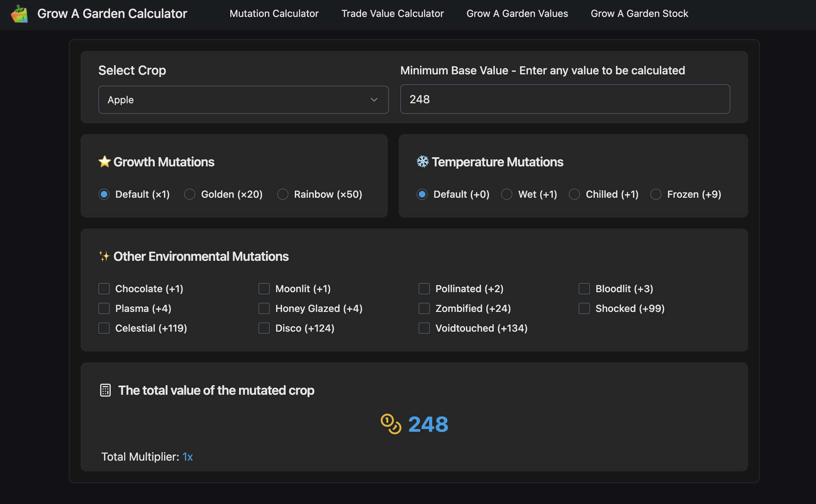The height and width of the screenshot is (504, 816).
Task: Open the Grow A Garden Calculator home link
Action: click(x=112, y=13)
